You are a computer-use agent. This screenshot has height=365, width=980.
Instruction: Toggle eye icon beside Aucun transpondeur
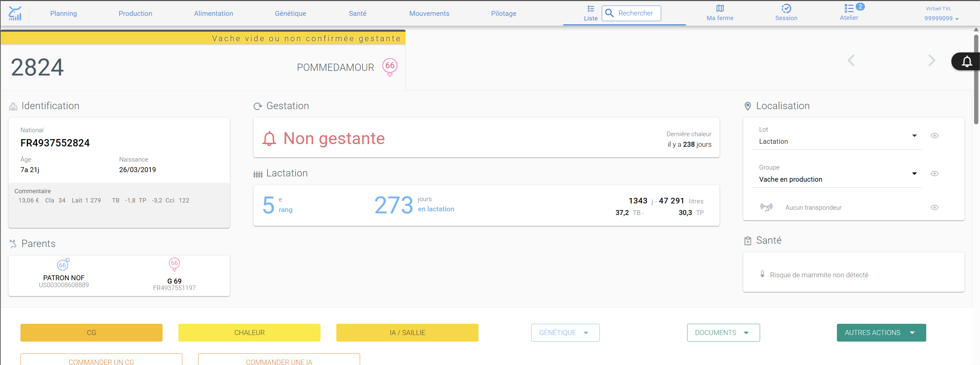coord(934,207)
